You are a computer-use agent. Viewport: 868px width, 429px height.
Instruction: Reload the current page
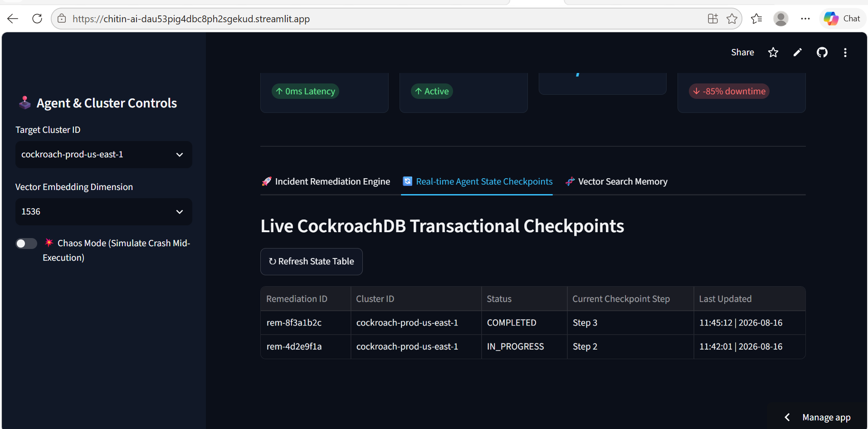(37, 19)
